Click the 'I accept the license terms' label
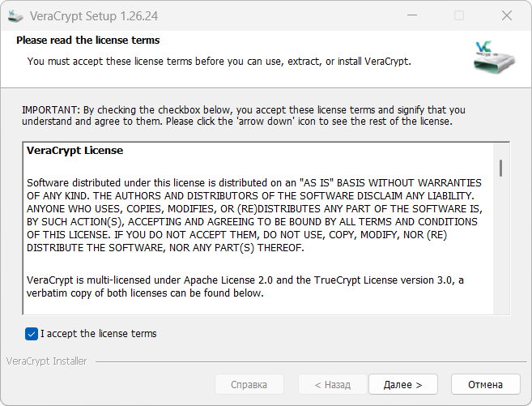 coord(98,334)
